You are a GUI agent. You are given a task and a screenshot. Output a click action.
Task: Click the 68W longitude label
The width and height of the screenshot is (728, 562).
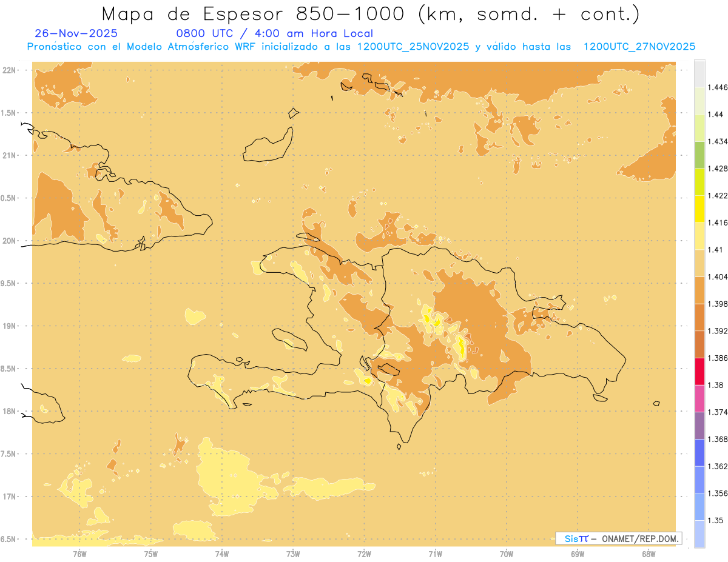[649, 554]
